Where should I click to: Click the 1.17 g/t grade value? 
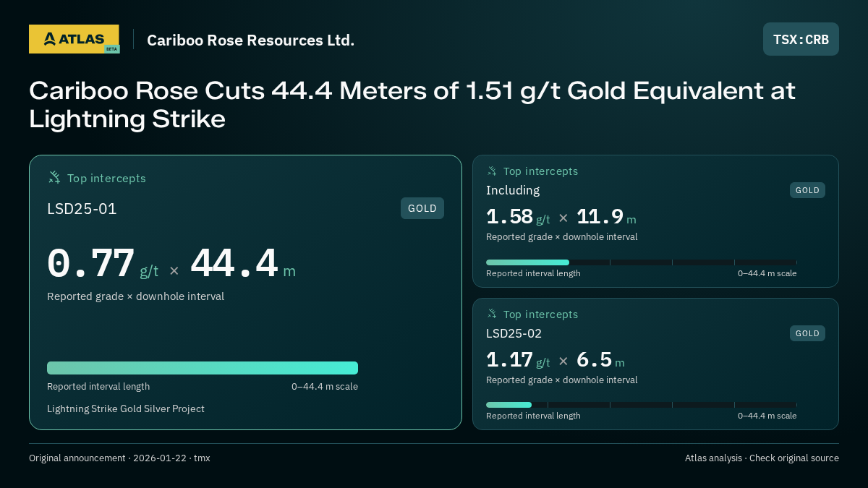click(x=518, y=360)
